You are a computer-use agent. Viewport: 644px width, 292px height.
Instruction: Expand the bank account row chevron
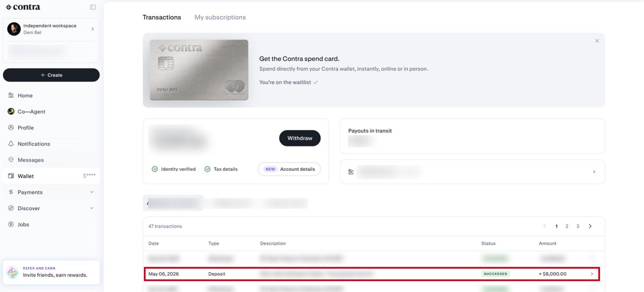tap(594, 172)
